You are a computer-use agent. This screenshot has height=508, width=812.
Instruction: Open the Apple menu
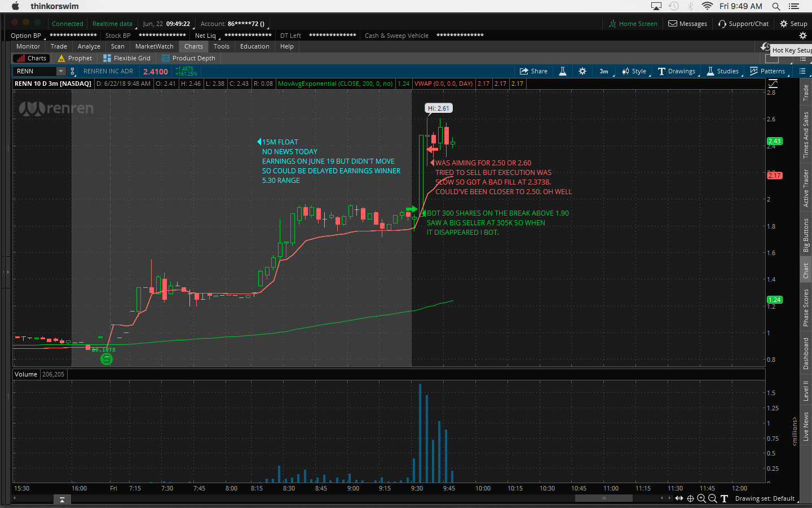click(x=15, y=6)
